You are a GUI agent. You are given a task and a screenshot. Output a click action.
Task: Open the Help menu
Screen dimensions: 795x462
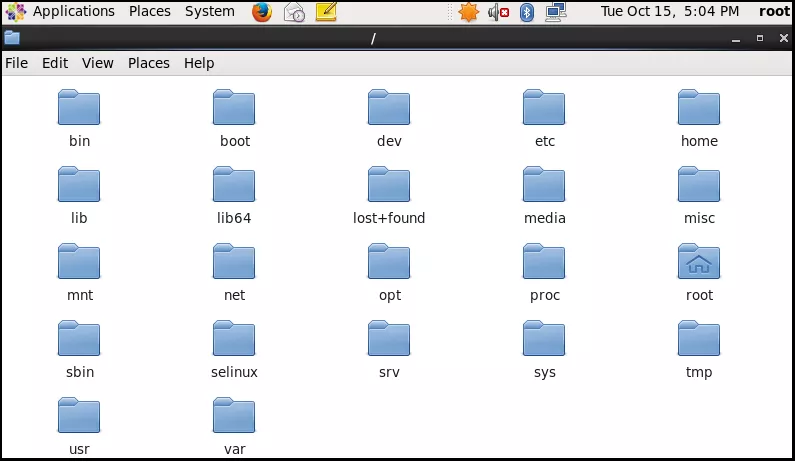[199, 63]
